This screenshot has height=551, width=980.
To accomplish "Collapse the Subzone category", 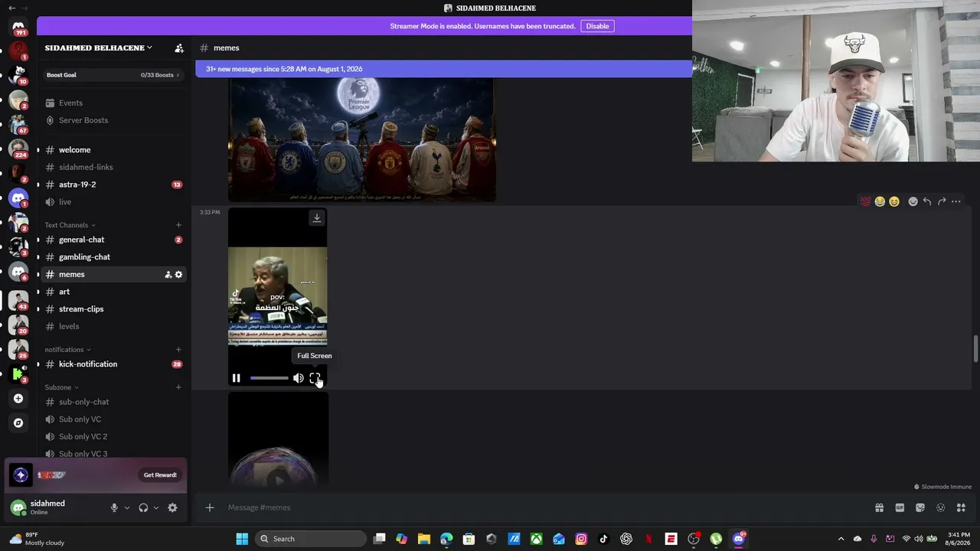I will 61,387.
